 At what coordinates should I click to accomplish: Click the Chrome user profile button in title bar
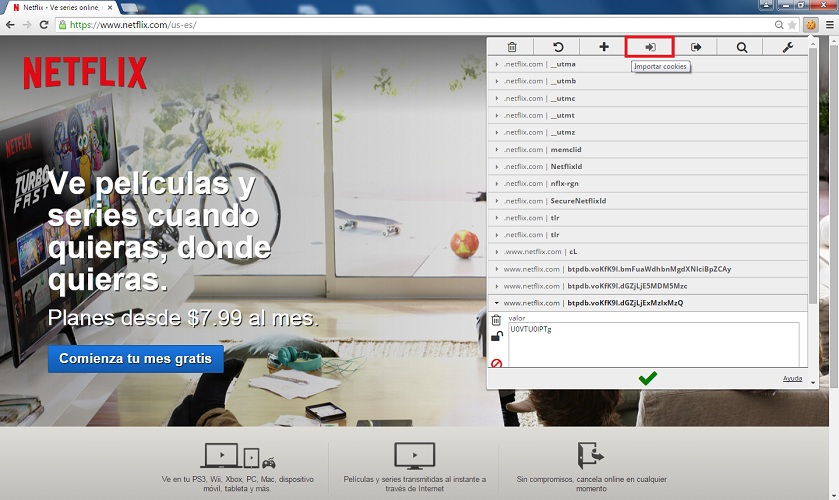click(x=766, y=5)
